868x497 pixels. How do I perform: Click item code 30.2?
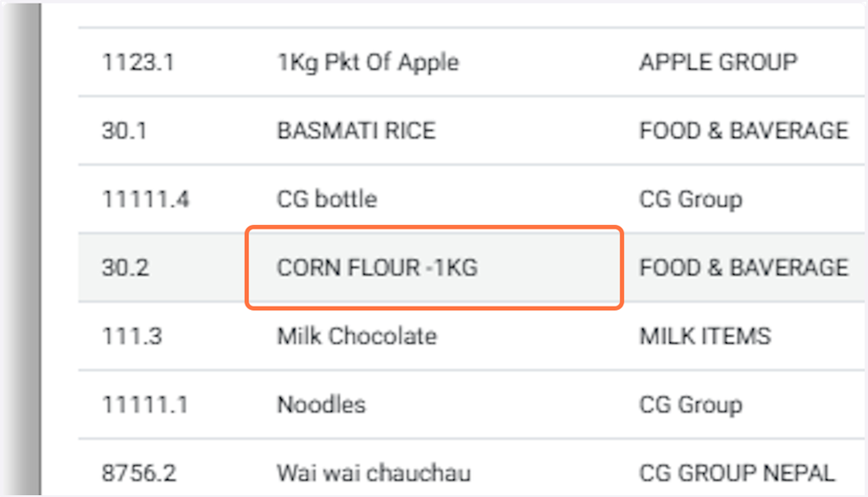pyautogui.click(x=124, y=268)
